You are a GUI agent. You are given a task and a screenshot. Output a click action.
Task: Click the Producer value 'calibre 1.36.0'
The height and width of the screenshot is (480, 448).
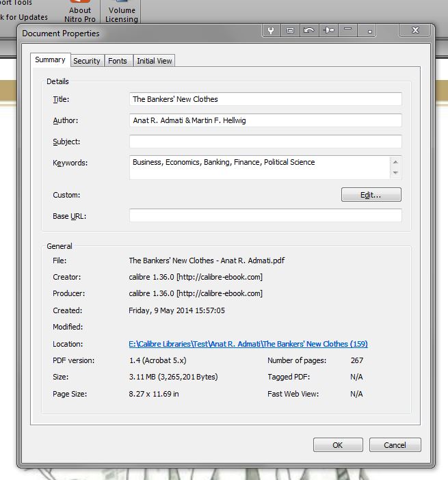151,293
